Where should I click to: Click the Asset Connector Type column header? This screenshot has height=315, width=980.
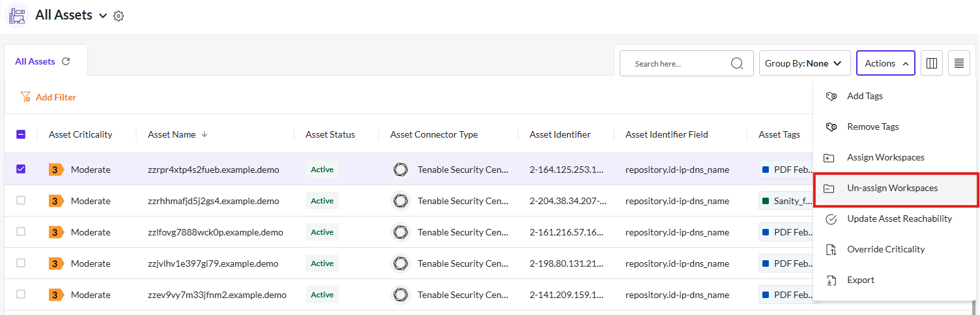pos(434,134)
